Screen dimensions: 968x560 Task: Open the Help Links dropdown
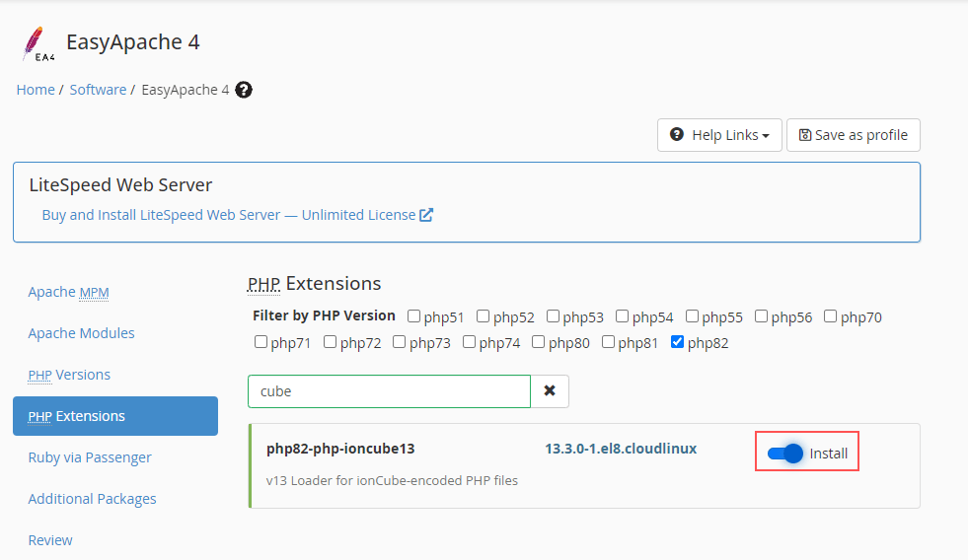pos(719,135)
